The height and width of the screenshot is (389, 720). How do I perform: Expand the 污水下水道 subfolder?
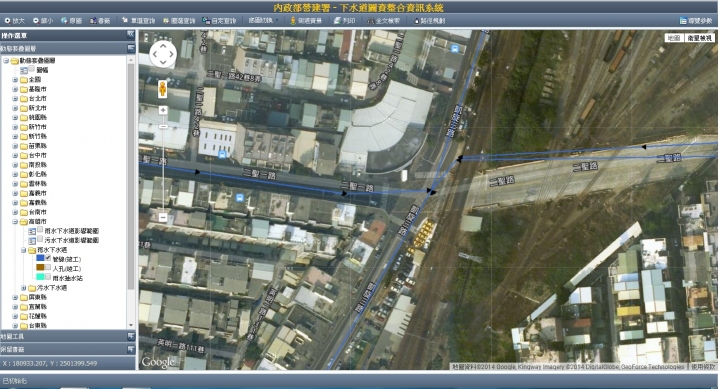click(24, 288)
